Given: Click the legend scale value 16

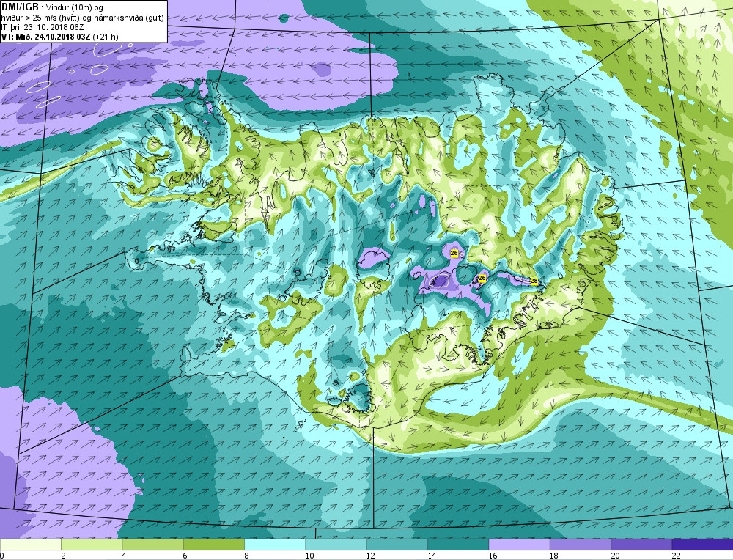Looking at the screenshot, I should (x=493, y=556).
